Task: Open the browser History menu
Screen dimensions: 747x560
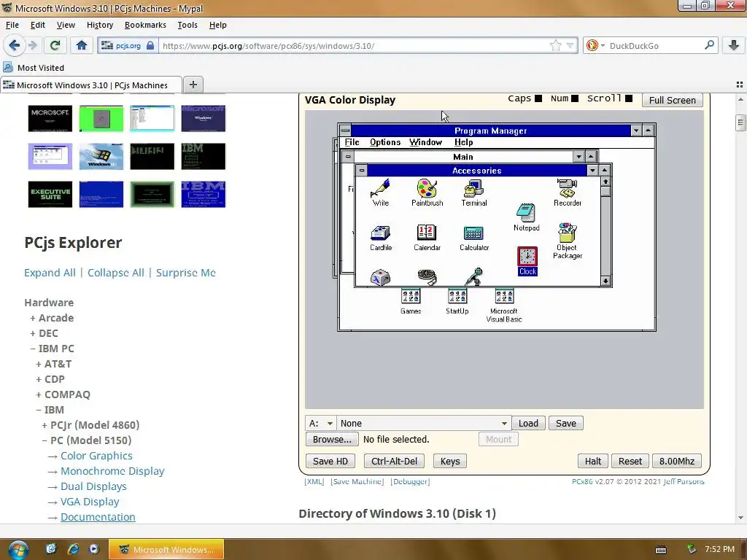Action: pos(99,25)
